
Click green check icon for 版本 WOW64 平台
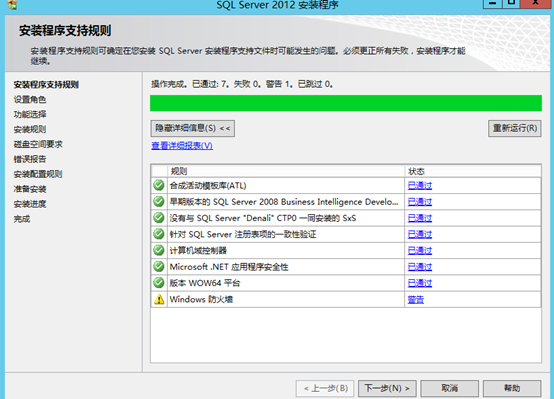[x=159, y=283]
